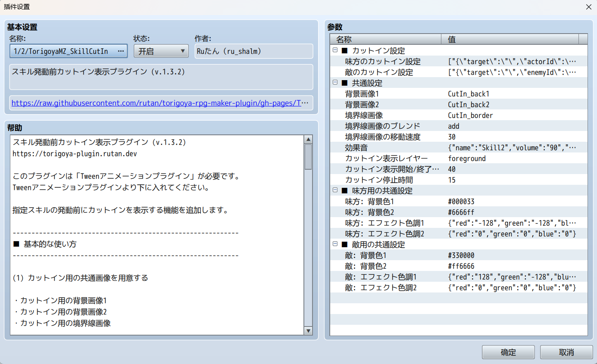The height and width of the screenshot is (364, 597).
Task: Click the help panel scrollbar thumb
Action: click(308, 157)
